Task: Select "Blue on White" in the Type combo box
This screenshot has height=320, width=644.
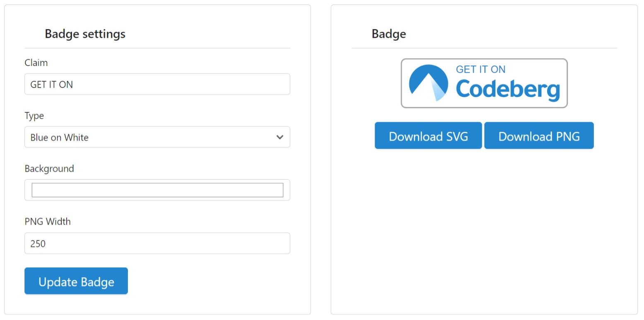Action: (157, 137)
